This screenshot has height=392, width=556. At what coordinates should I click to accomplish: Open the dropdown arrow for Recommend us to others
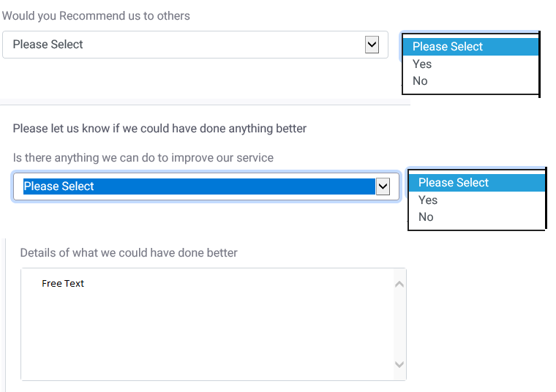[372, 45]
